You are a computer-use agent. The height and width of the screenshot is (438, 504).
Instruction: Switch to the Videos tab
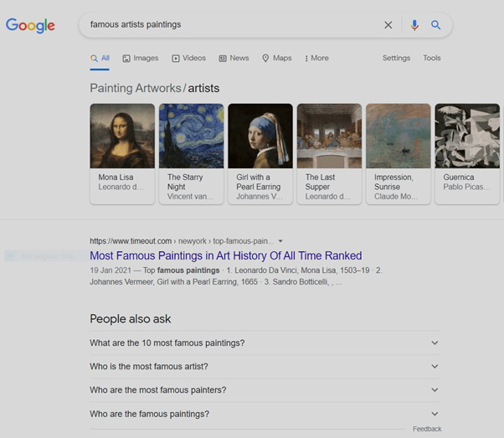click(x=188, y=59)
